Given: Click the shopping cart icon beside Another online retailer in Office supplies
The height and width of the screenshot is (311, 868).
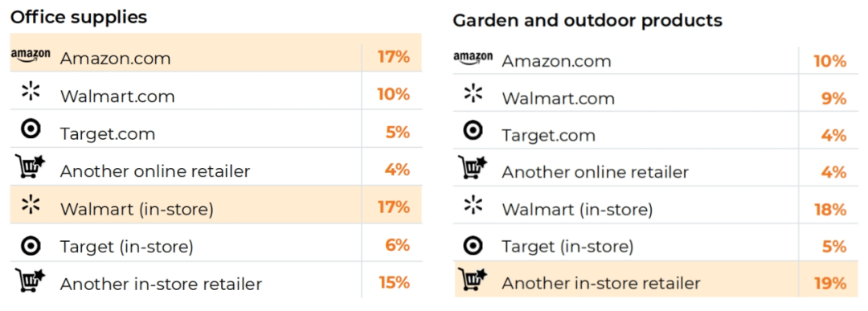Looking at the screenshot, I should pyautogui.click(x=31, y=166).
